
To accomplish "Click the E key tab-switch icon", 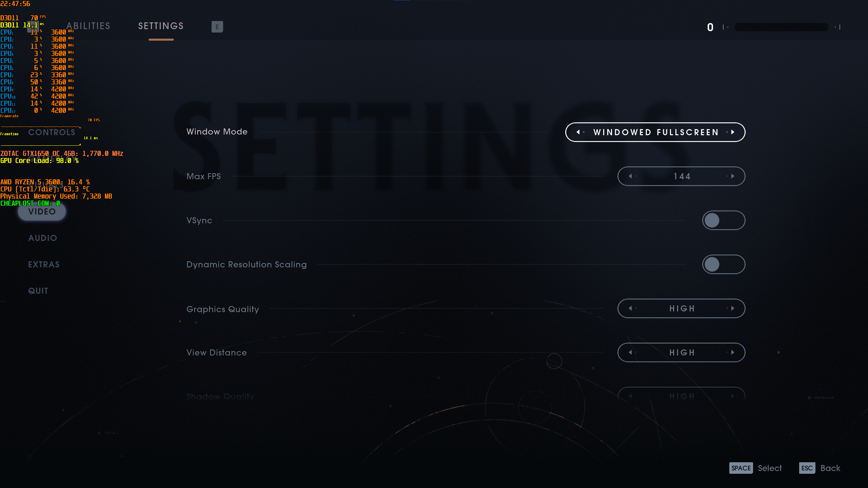I will [217, 27].
